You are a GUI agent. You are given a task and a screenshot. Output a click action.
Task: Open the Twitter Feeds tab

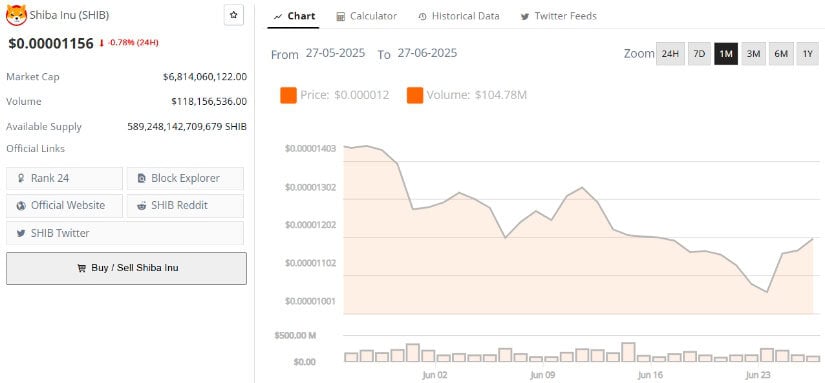click(x=559, y=16)
